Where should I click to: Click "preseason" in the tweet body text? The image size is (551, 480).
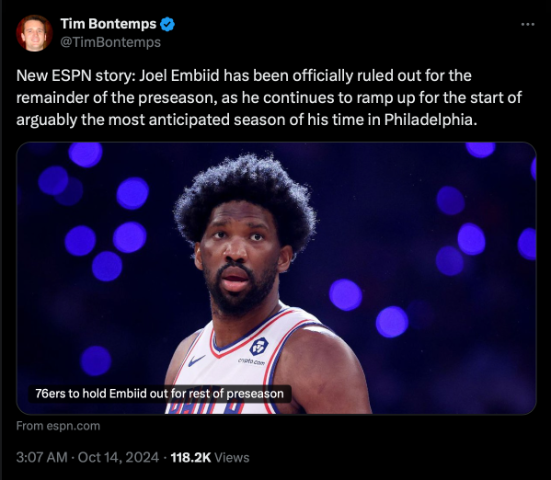pyautogui.click(x=176, y=98)
